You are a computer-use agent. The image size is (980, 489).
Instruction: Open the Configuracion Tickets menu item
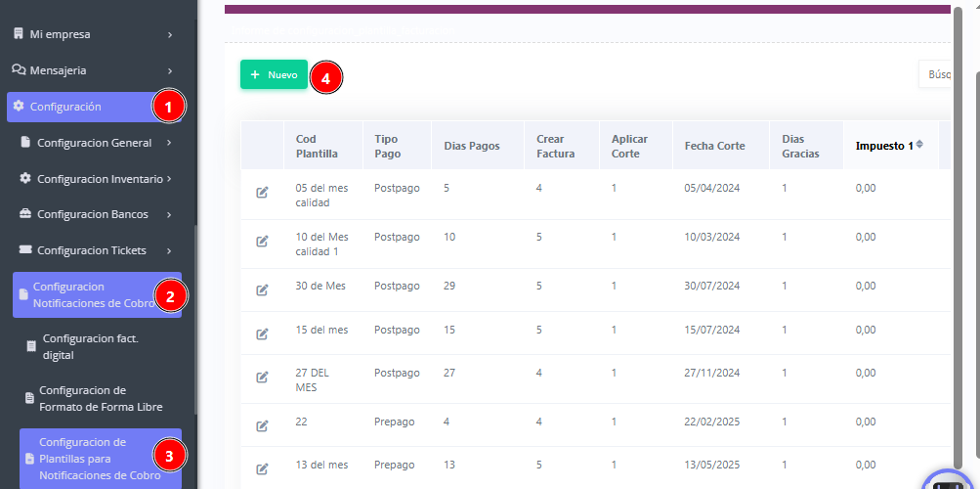[x=96, y=250]
